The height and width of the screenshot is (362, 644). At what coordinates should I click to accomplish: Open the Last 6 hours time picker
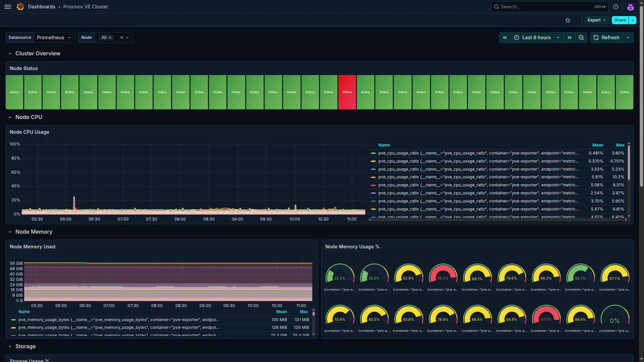coord(537,38)
